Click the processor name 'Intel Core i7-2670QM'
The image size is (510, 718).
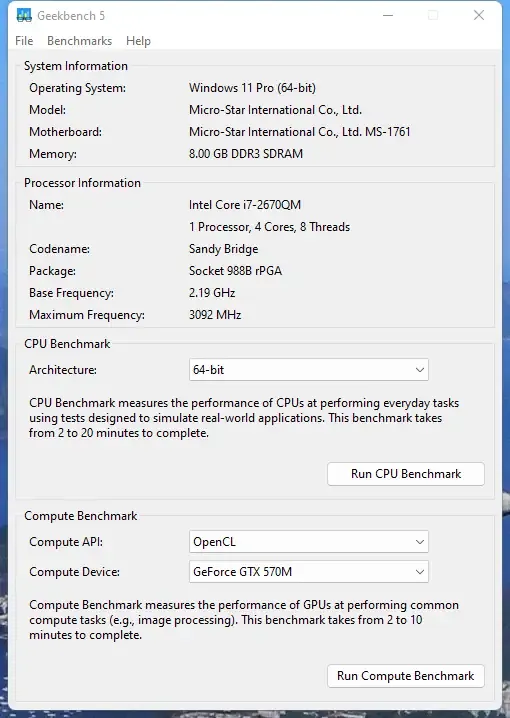pos(245,205)
